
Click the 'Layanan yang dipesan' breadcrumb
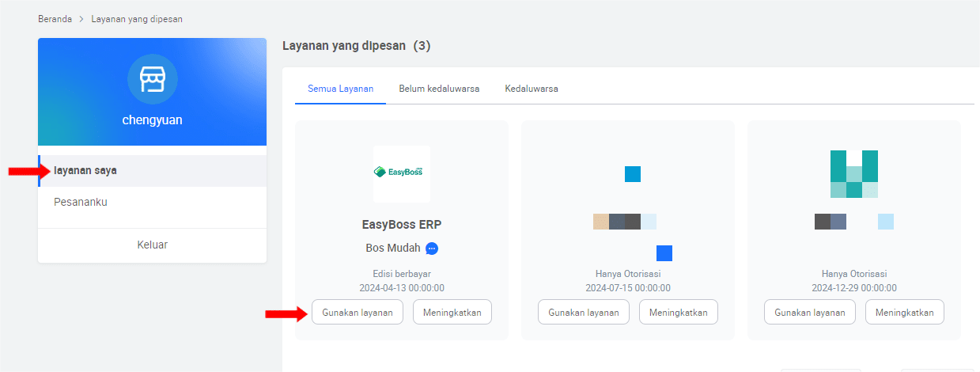137,18
